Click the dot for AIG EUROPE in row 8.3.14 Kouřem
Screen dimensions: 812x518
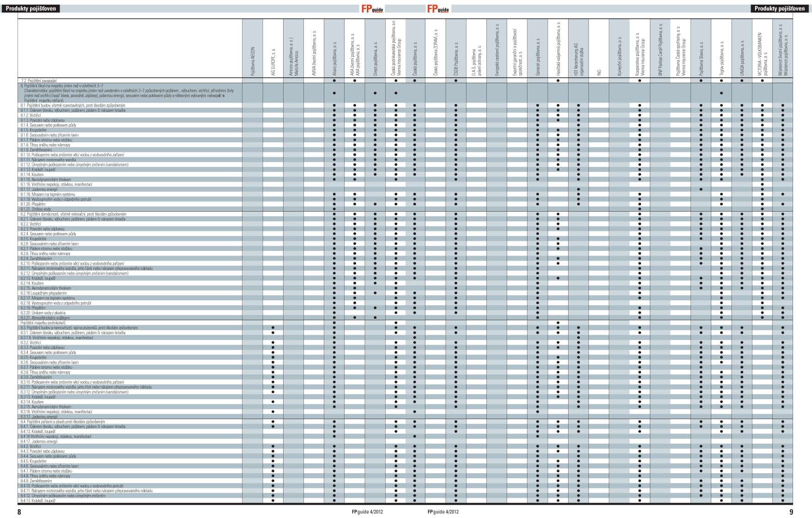(x=273, y=402)
